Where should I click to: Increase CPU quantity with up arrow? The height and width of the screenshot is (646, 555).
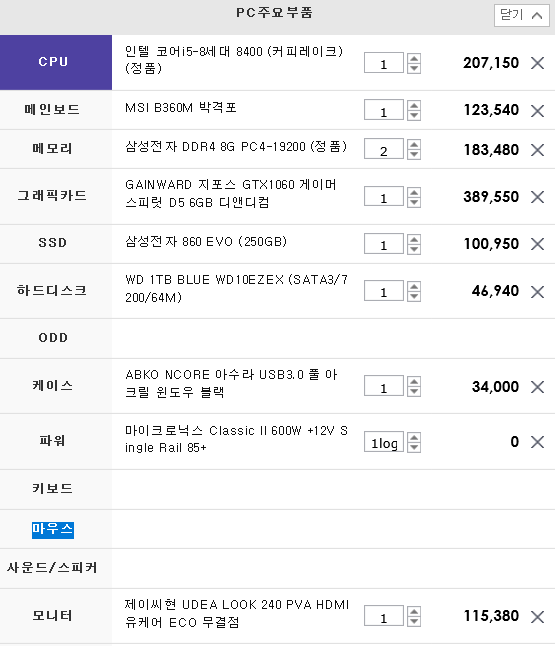(414, 58)
